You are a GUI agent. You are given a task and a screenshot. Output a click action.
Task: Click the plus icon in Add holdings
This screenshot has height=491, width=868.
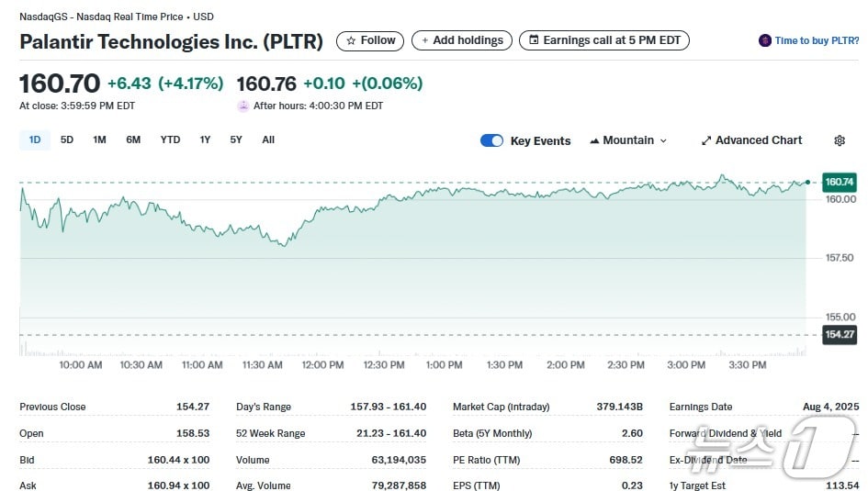pos(425,40)
